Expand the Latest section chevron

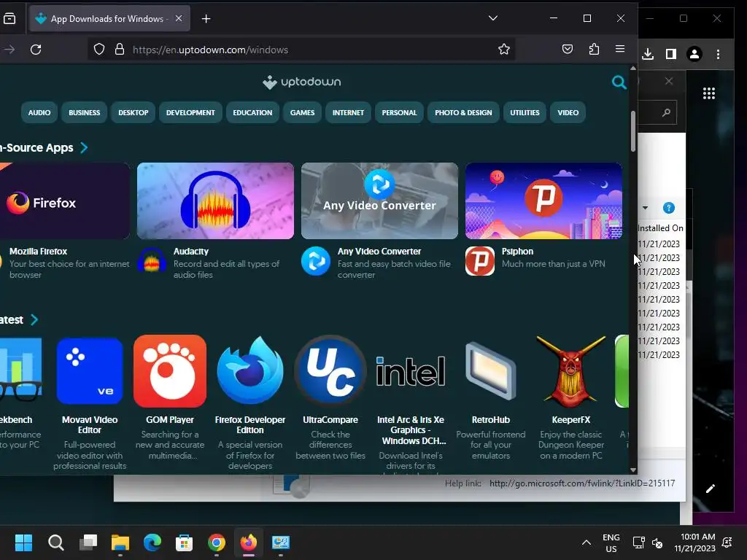click(x=34, y=319)
